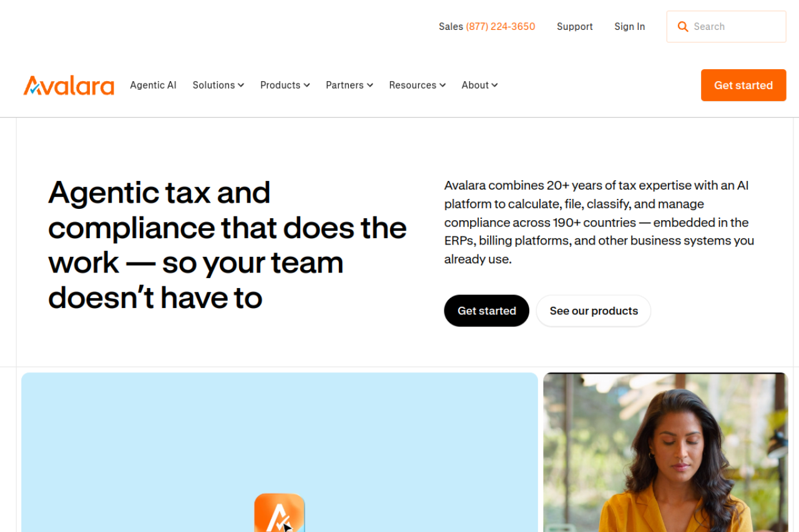Click the Avalara app icon on blue panel
The height and width of the screenshot is (532, 799).
point(280,513)
